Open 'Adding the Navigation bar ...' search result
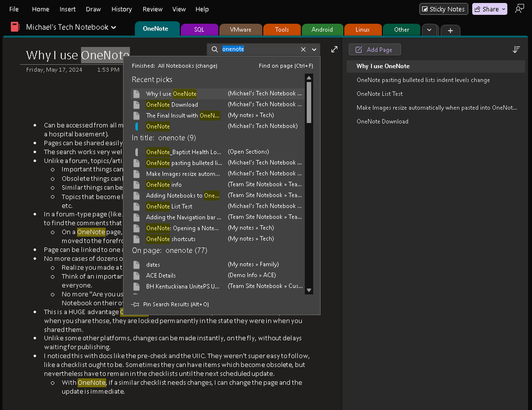The height and width of the screenshot is (410, 532). 217,217
